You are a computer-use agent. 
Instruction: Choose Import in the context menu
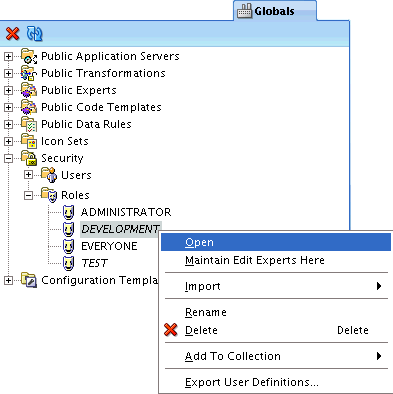[x=276, y=286]
